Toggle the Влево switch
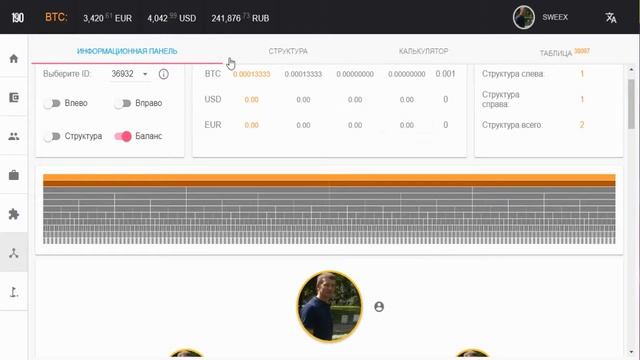The image size is (640, 360). point(52,103)
